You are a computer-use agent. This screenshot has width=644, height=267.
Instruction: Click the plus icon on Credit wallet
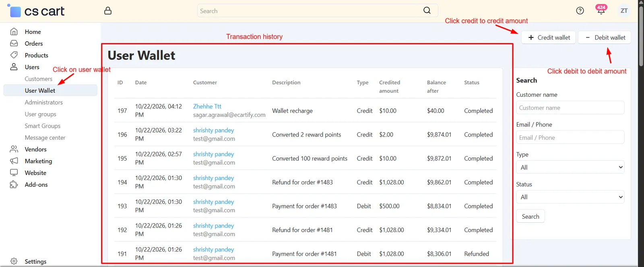pos(531,37)
